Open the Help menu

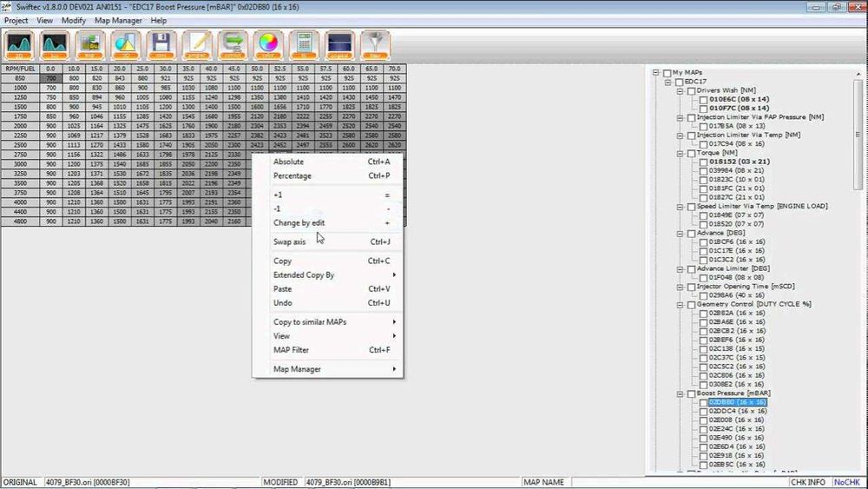click(x=158, y=21)
